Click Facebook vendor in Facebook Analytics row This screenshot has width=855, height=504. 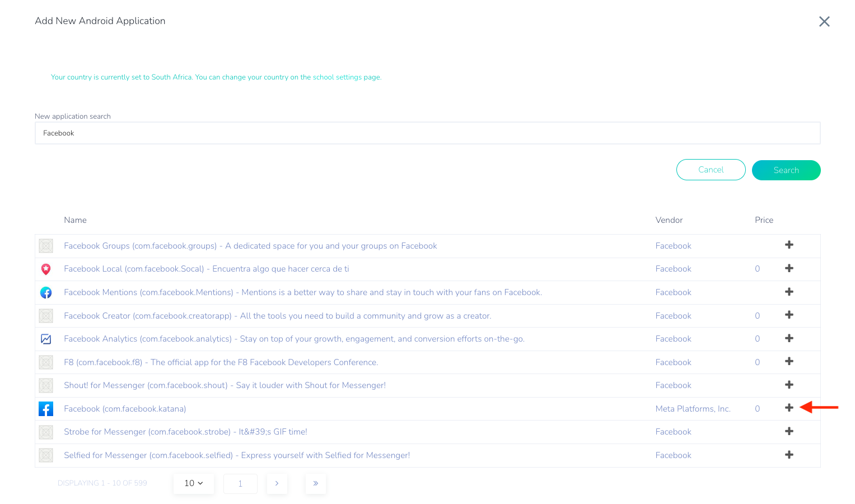pos(674,339)
